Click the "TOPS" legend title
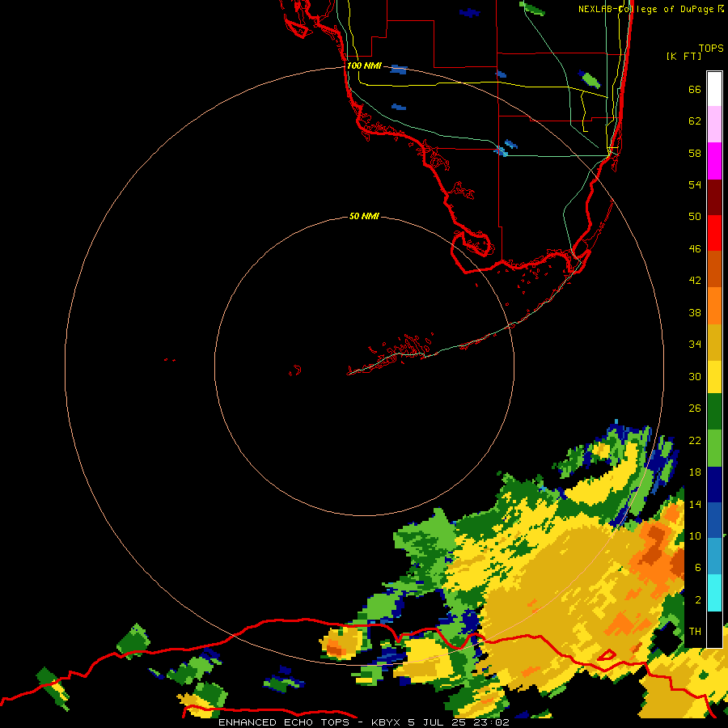Screen dimensions: 728x728 click(x=711, y=49)
